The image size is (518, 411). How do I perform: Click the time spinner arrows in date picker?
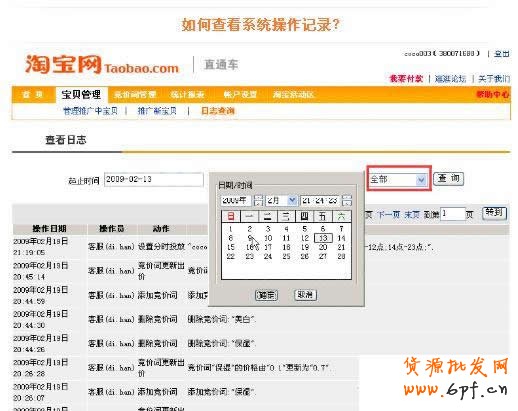(347, 200)
